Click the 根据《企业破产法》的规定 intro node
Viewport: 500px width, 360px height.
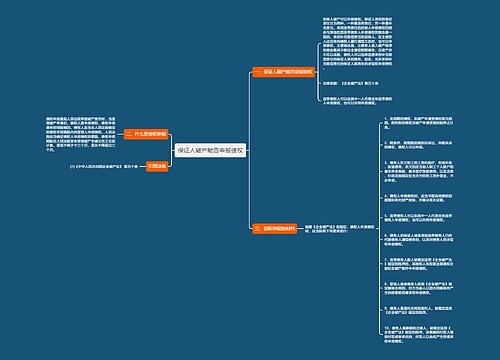(x=339, y=229)
